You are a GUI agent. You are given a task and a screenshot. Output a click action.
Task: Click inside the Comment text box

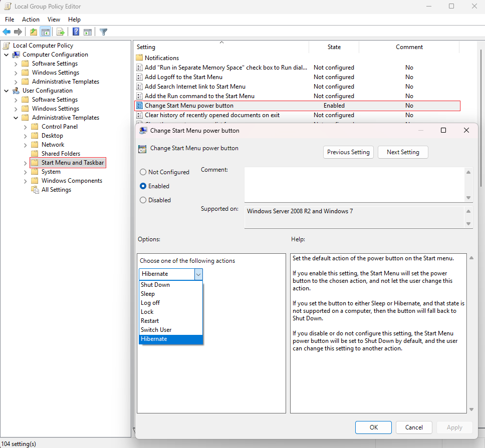(354, 185)
